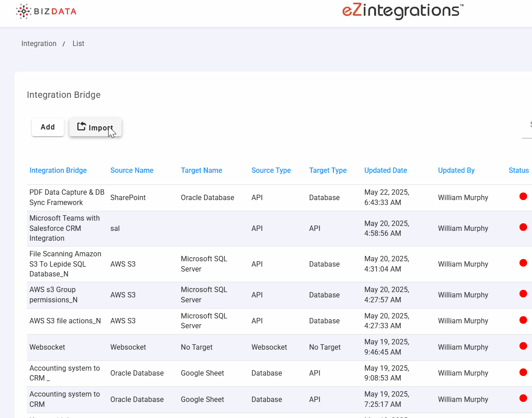Sort table by Updated Date column
Viewport: 532px width, 418px height.
point(385,171)
